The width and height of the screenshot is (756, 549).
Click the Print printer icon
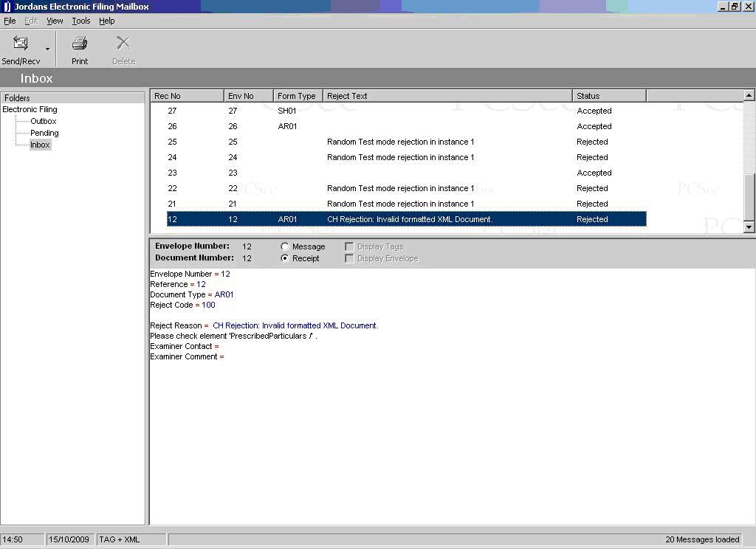pos(80,44)
